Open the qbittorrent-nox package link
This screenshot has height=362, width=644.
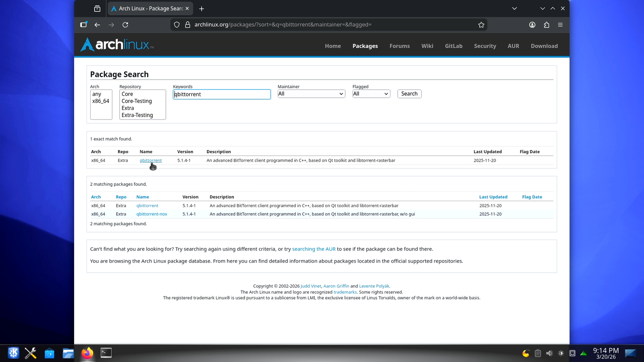coord(152,214)
